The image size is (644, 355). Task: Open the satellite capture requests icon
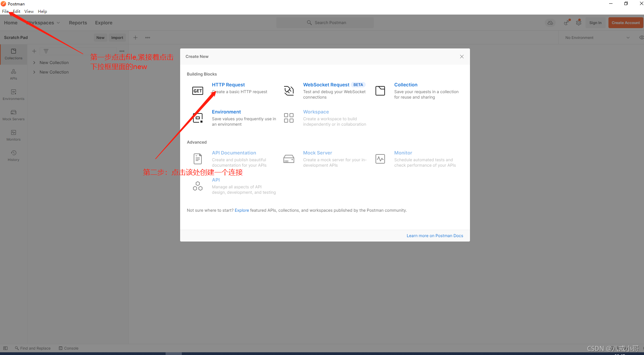[567, 23]
